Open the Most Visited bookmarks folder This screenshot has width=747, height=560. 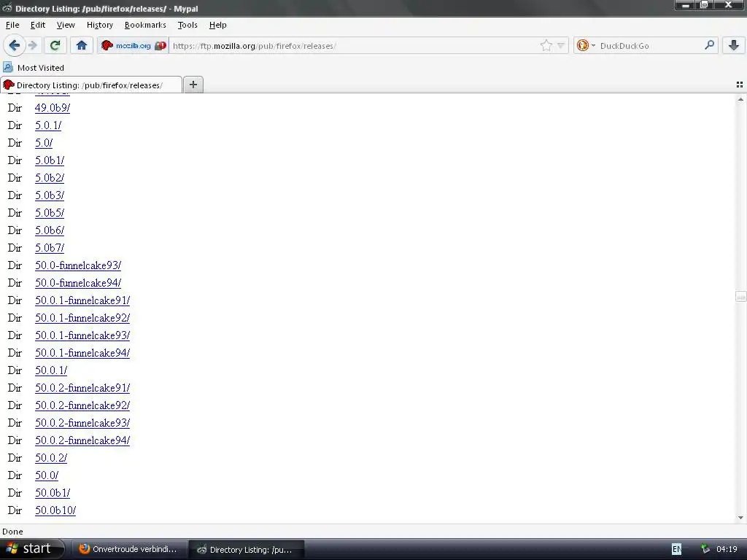tap(34, 68)
